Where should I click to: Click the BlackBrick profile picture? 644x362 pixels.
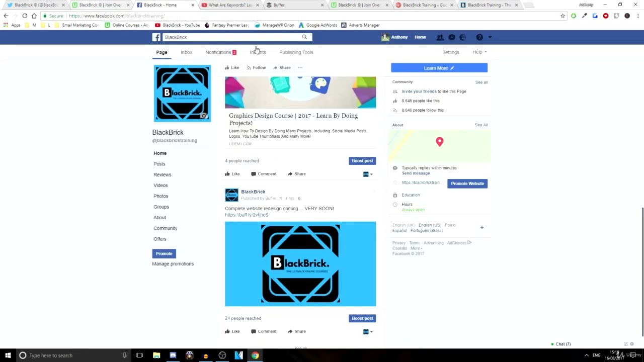point(182,94)
